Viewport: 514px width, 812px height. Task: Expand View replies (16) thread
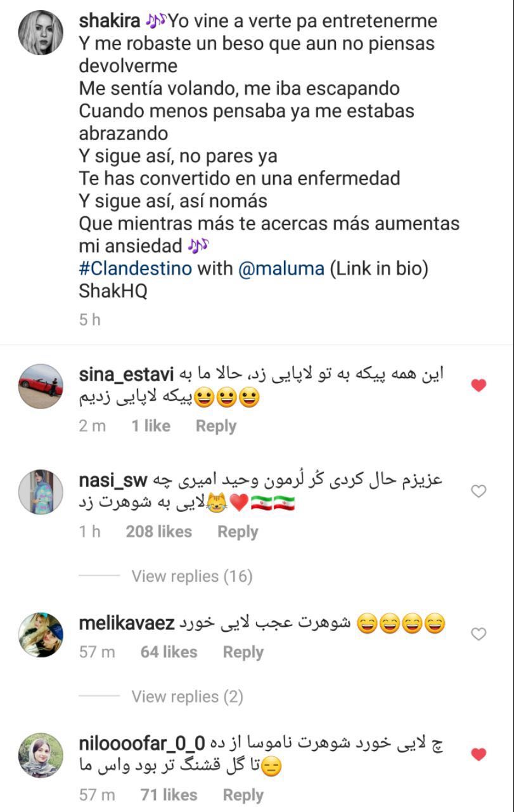click(191, 576)
